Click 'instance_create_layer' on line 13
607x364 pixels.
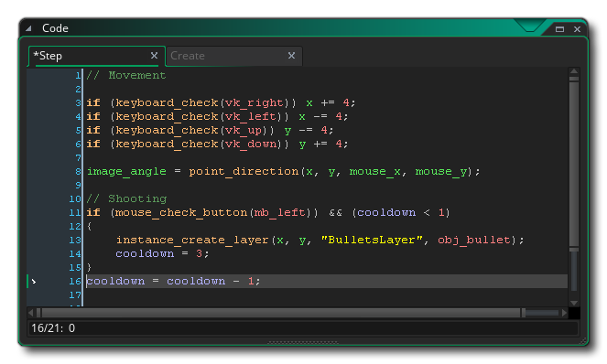(192, 241)
